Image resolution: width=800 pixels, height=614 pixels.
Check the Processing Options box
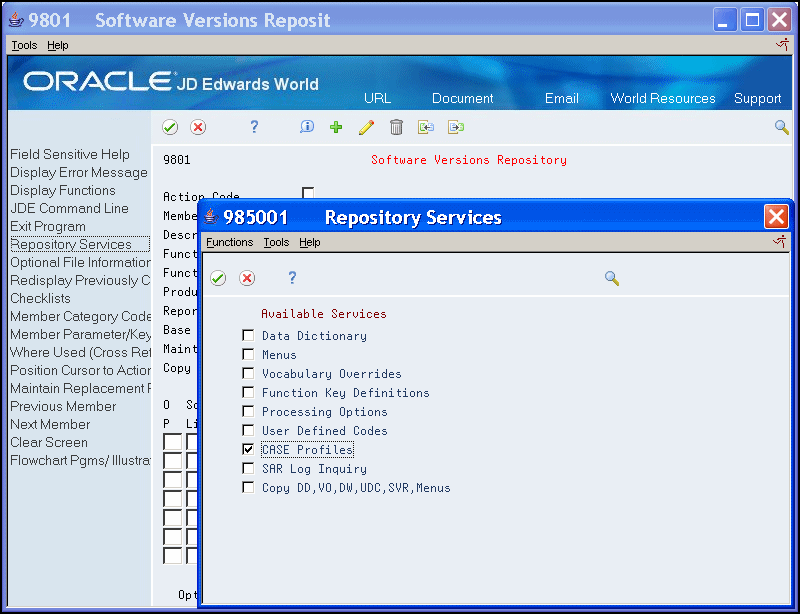tap(248, 411)
